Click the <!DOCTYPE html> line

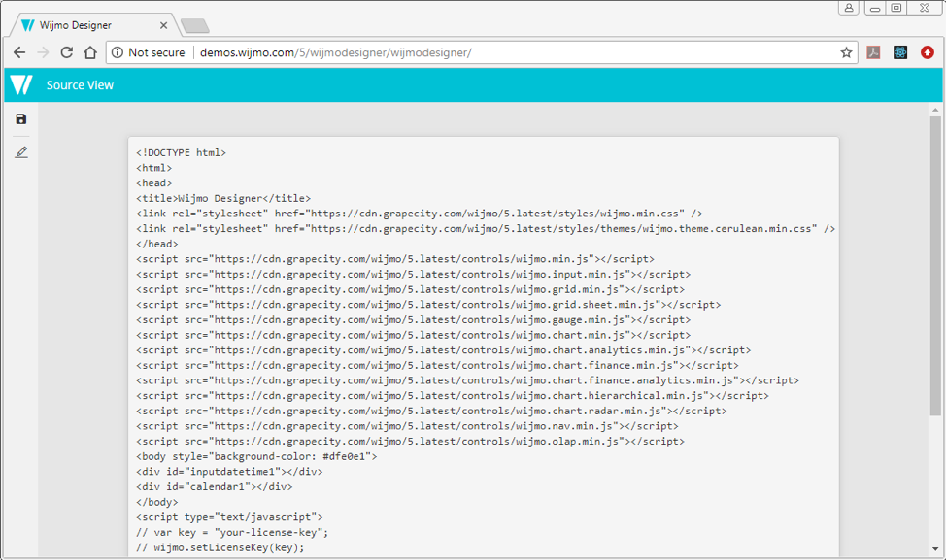pyautogui.click(x=181, y=153)
